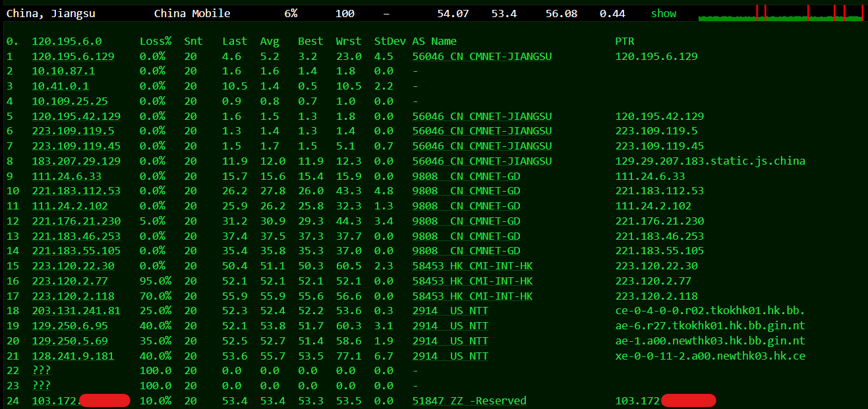Open hop 11 IP 111.24.2.102
This screenshot has width=868, height=409.
pos(70,206)
